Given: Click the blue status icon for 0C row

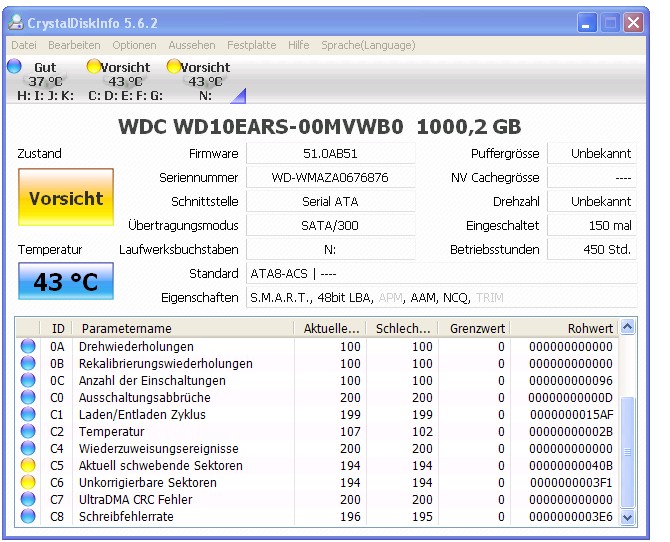Looking at the screenshot, I should tap(28, 380).
